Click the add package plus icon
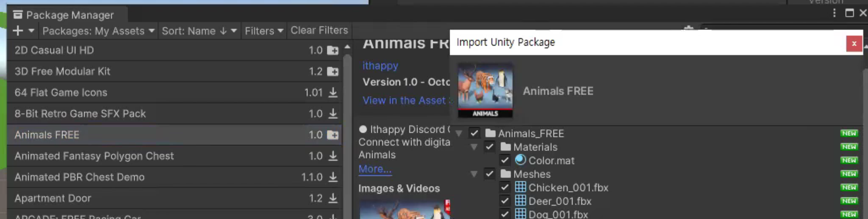 pos(18,31)
